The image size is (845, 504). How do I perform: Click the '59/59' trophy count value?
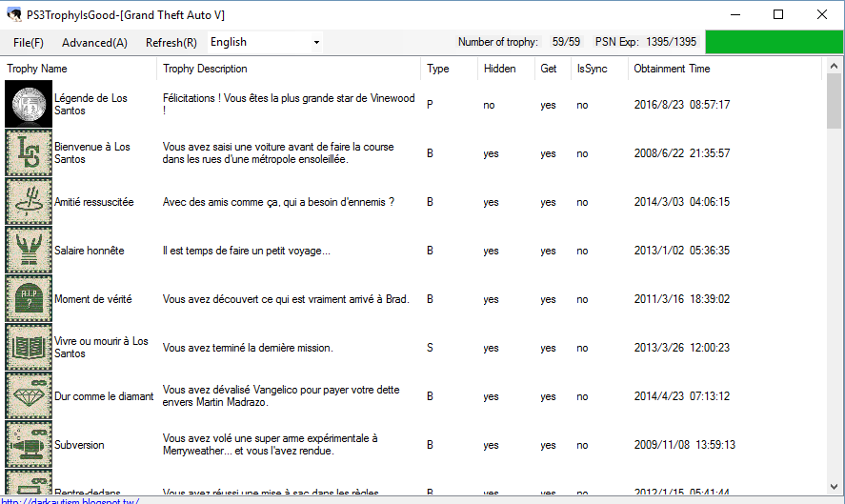[x=566, y=42]
